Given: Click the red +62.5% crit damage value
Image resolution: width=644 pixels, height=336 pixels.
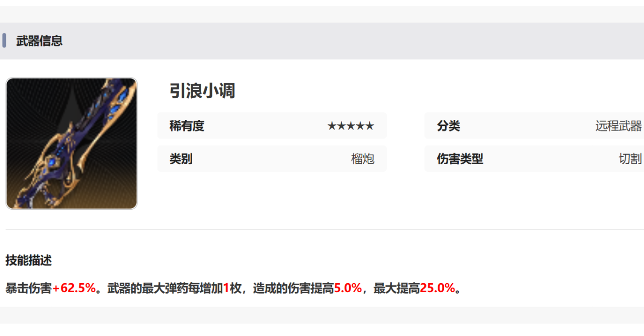Looking at the screenshot, I should pyautogui.click(x=74, y=288).
